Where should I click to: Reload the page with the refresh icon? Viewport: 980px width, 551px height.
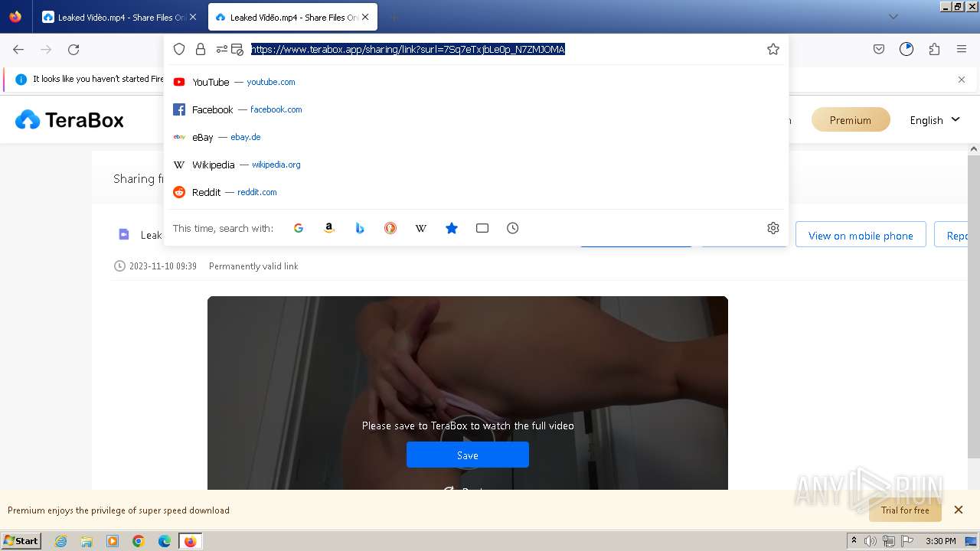[x=73, y=49]
